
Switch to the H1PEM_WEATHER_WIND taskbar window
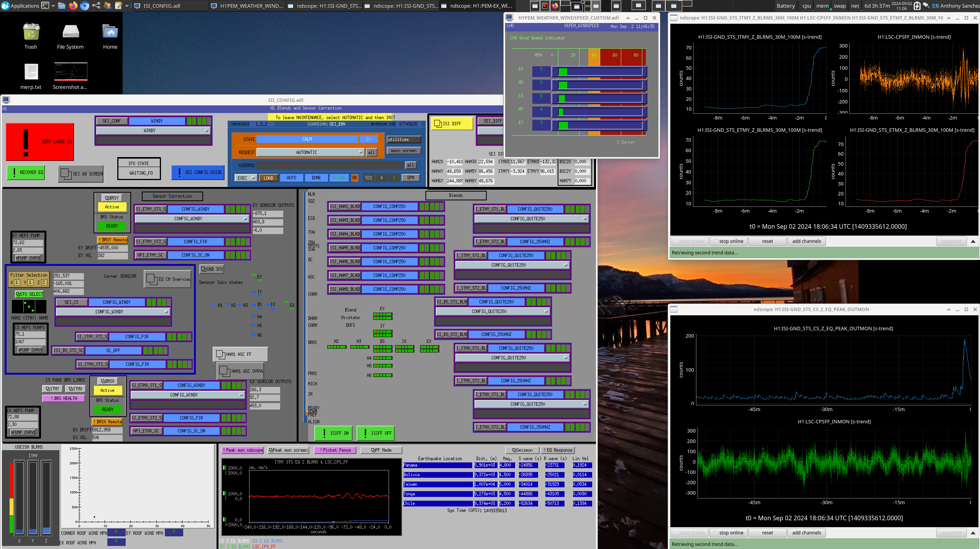click(247, 5)
